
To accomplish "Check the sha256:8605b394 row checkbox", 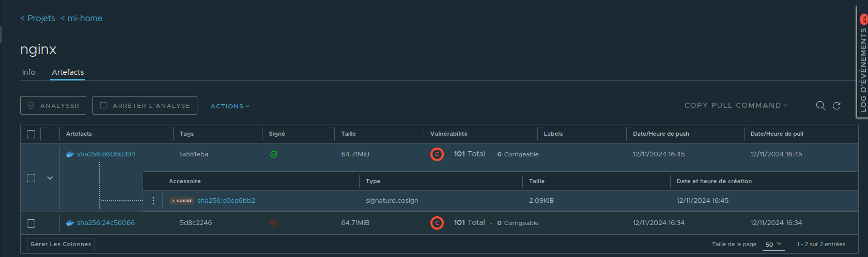I will (31, 178).
